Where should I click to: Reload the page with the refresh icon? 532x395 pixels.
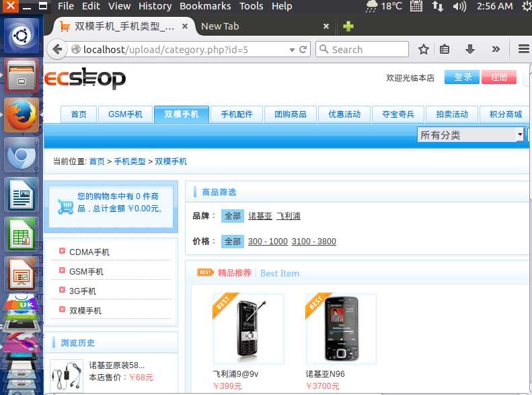coord(303,50)
